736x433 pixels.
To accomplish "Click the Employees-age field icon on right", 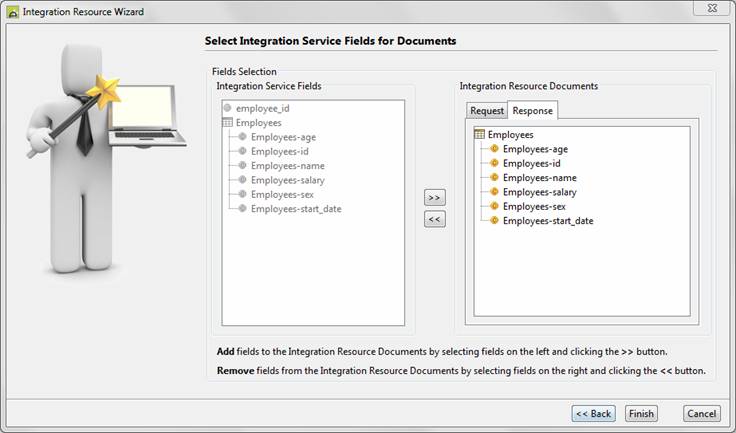I will tap(494, 149).
